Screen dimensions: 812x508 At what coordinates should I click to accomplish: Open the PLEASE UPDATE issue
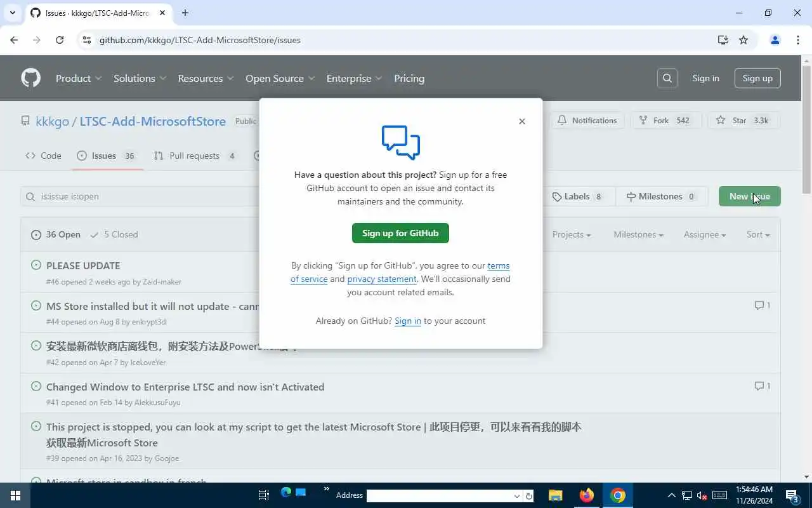coord(83,265)
